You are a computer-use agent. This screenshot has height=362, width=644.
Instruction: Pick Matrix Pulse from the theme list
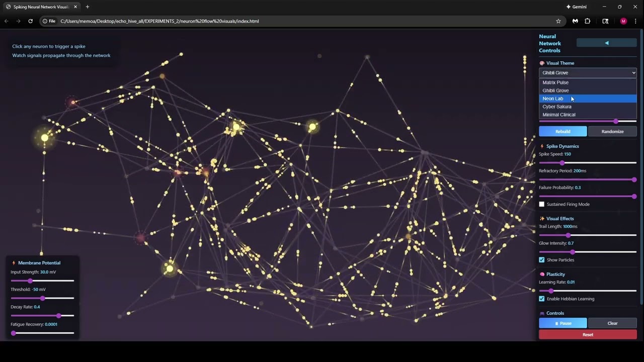(x=555, y=82)
